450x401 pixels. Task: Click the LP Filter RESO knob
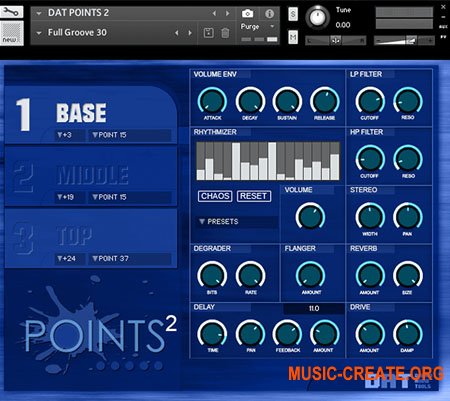[x=408, y=101]
